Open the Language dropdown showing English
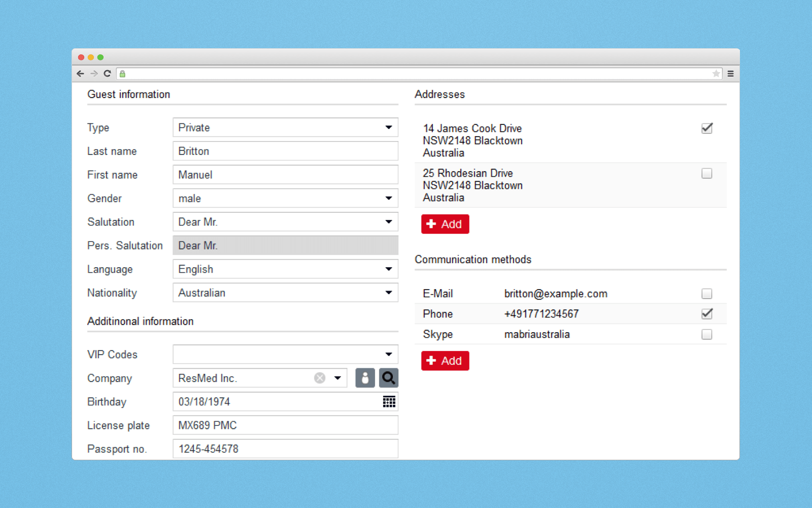This screenshot has width=812, height=508. click(x=285, y=269)
